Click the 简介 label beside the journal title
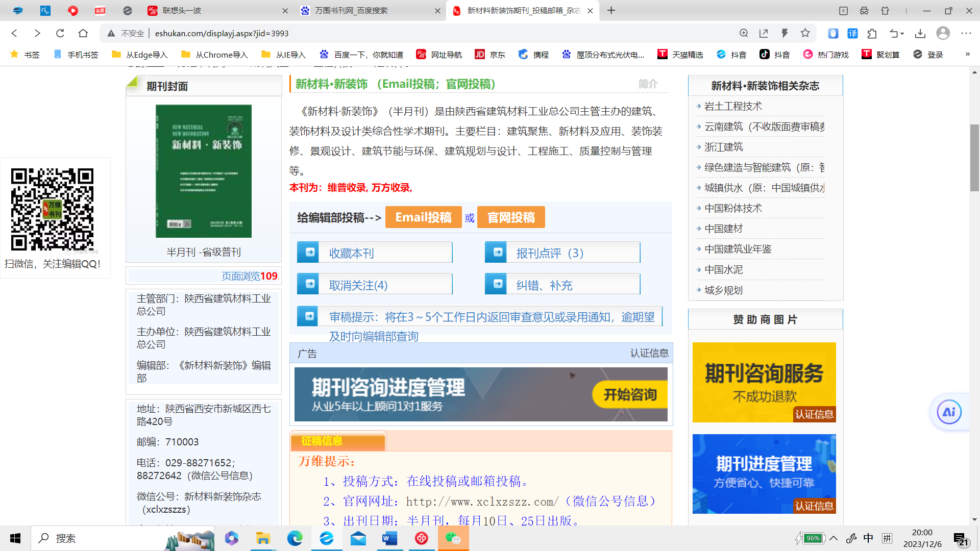980x551 pixels. (x=648, y=84)
